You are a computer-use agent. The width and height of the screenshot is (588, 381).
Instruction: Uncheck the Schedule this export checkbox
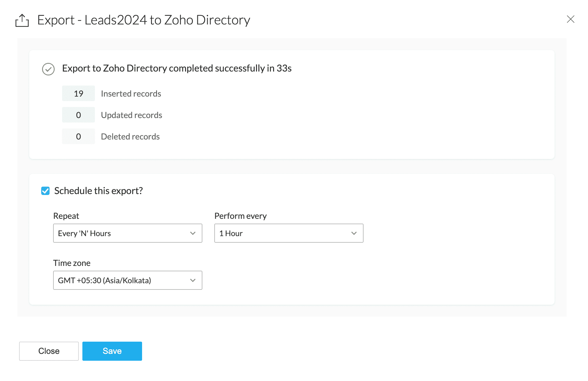coord(45,191)
